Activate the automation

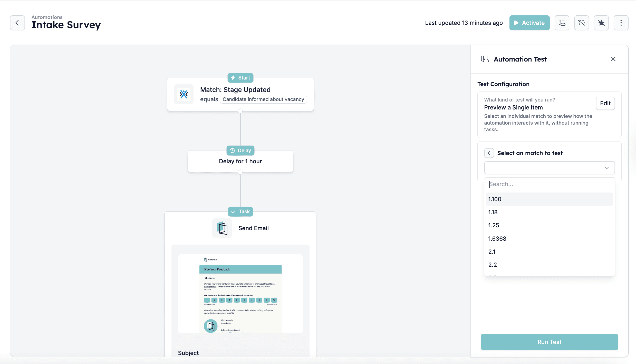[529, 23]
